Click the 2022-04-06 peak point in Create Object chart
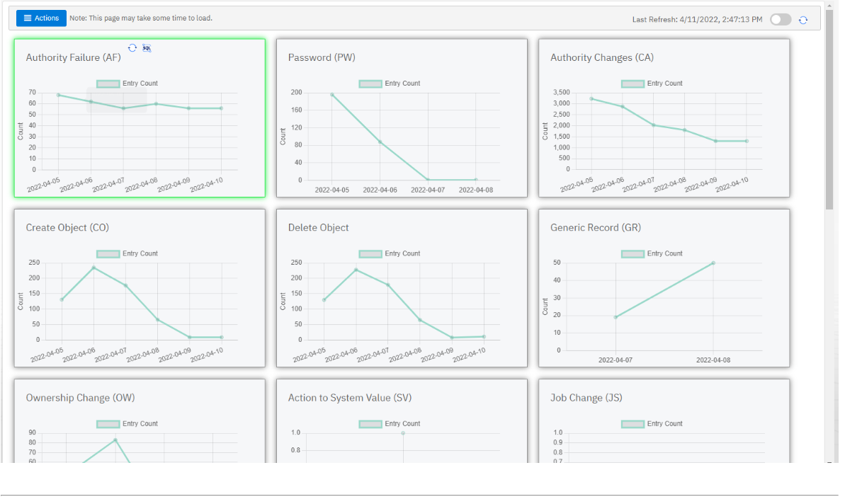Viewport: 845px width, 504px height. (x=93, y=268)
